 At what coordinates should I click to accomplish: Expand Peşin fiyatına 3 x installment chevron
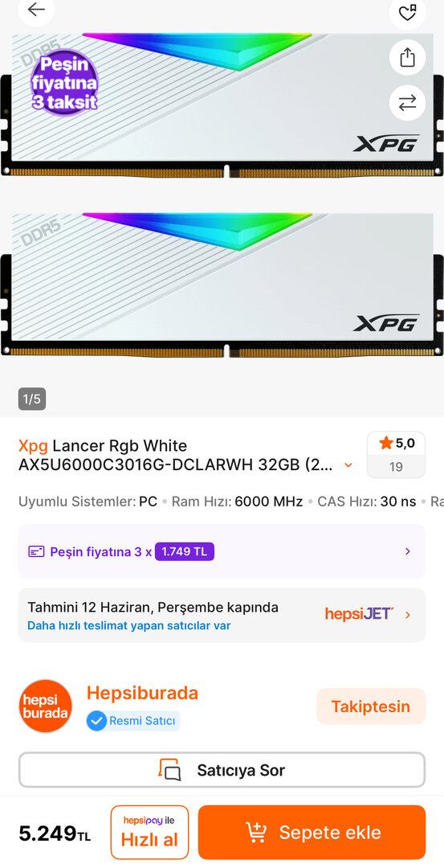click(x=408, y=551)
